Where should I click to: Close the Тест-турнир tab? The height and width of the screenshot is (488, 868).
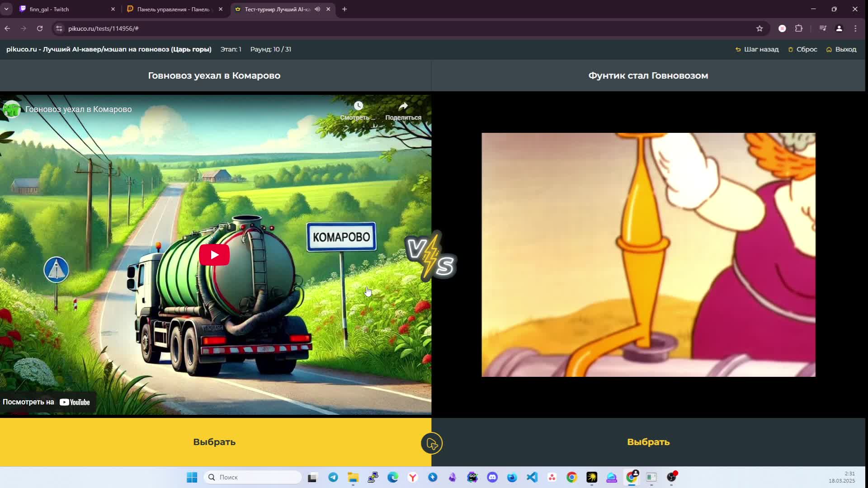coord(328,9)
